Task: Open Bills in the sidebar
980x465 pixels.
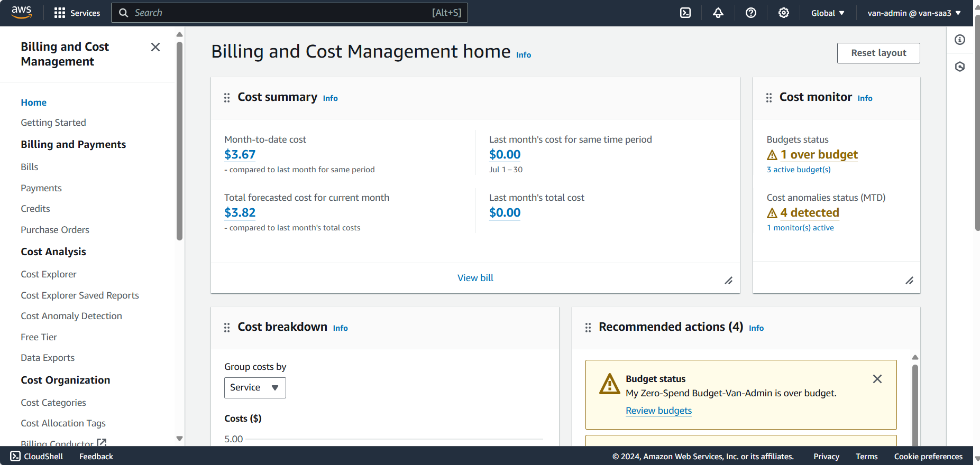Action: click(x=30, y=167)
